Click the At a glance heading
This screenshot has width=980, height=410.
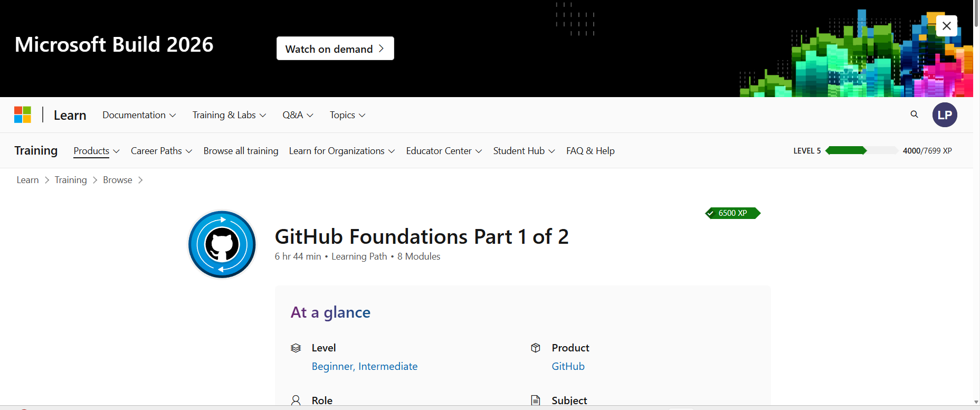click(x=330, y=312)
